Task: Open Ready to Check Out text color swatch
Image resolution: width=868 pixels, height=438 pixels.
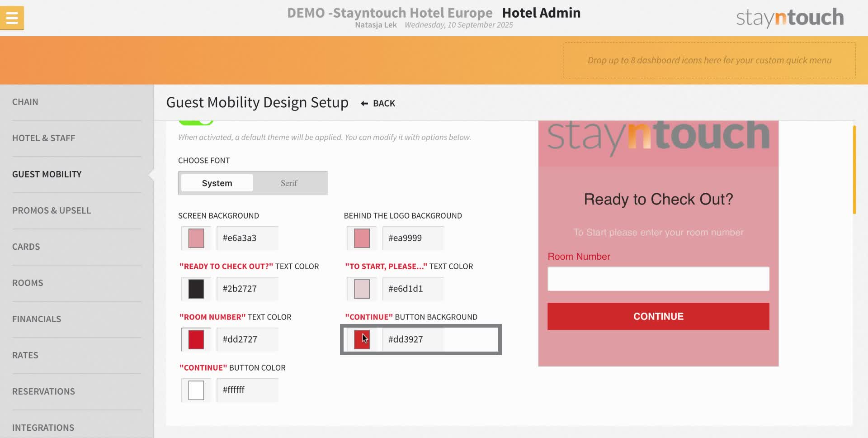Action: click(x=196, y=289)
